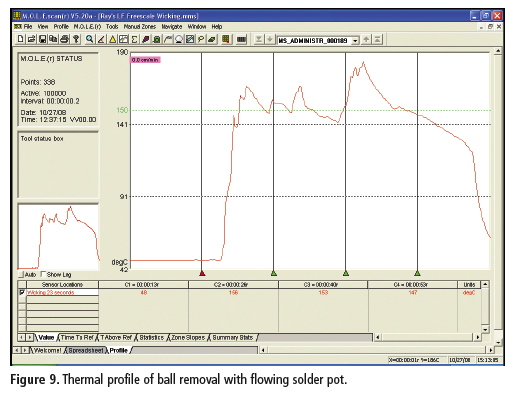513x393 pixels.
Task: Click the small profile overview thumbnail
Action: pos(58,236)
